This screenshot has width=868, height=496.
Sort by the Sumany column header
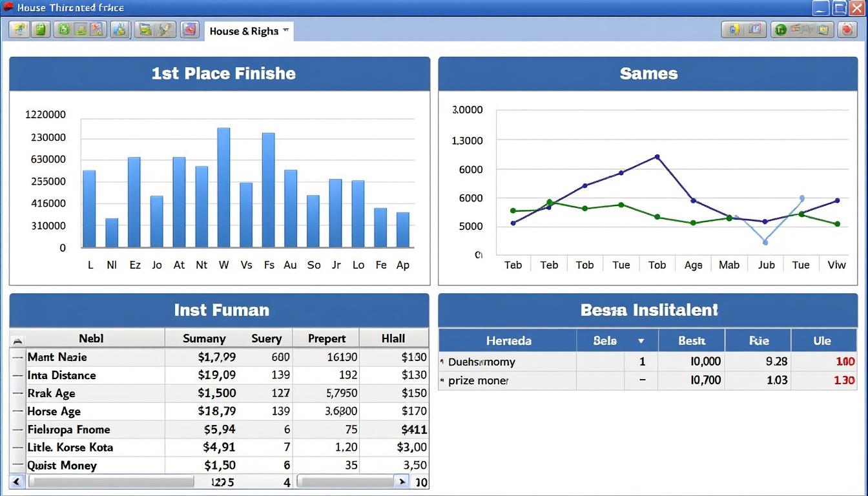(204, 338)
